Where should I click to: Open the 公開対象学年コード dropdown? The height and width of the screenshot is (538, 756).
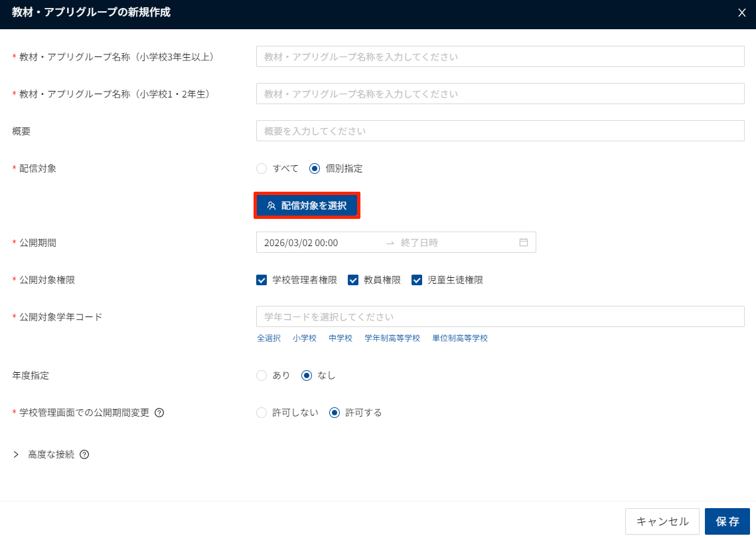[500, 316]
